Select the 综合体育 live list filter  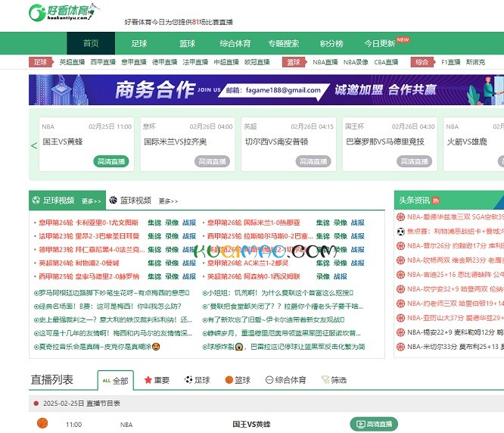coord(286,380)
